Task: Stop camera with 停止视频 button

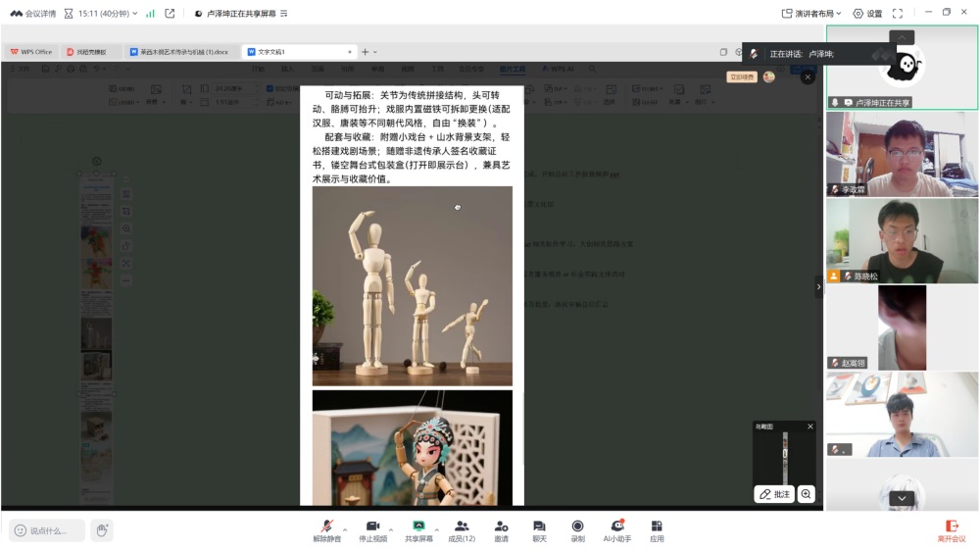Action: [x=372, y=529]
